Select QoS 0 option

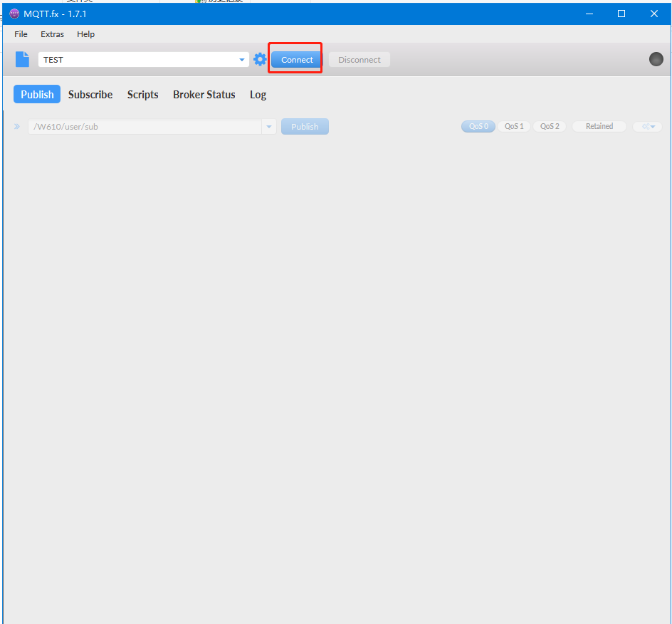click(478, 126)
